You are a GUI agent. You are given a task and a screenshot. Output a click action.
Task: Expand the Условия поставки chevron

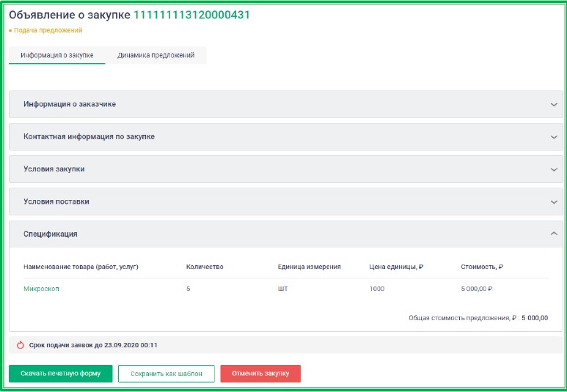pyautogui.click(x=554, y=201)
